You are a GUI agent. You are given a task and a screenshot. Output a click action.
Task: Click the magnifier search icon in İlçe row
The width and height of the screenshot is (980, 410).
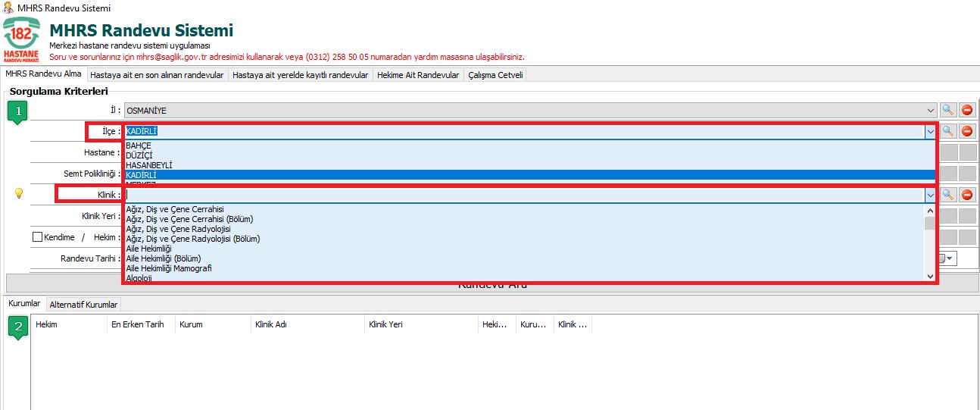(947, 131)
